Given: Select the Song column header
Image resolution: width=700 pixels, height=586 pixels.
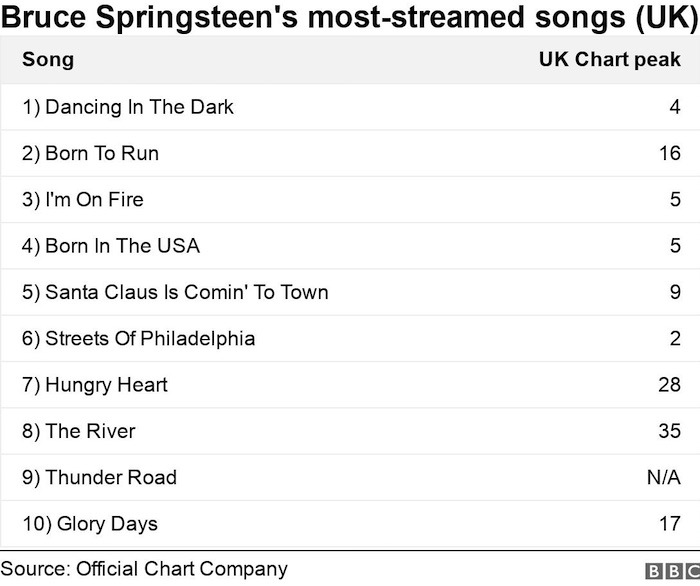Looking at the screenshot, I should click(x=48, y=59).
